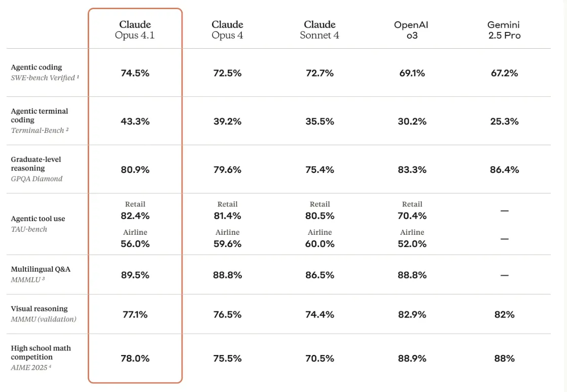Select OpenAI o3's 88.9% AIME score

[x=412, y=359]
